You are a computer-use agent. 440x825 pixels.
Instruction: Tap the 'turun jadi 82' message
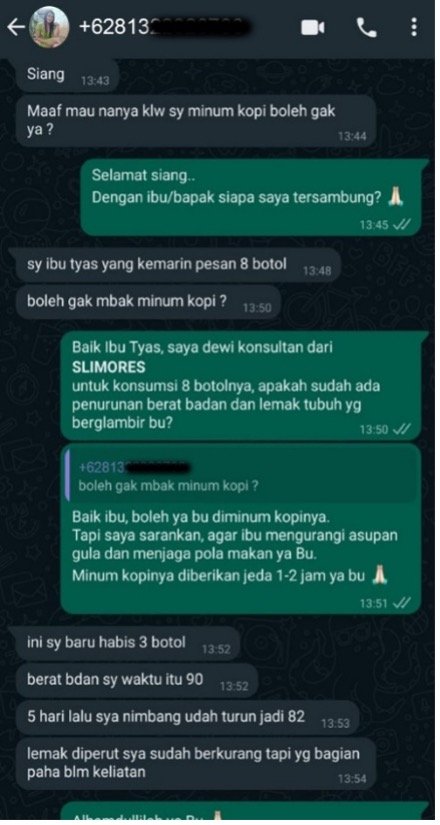pyautogui.click(x=187, y=718)
